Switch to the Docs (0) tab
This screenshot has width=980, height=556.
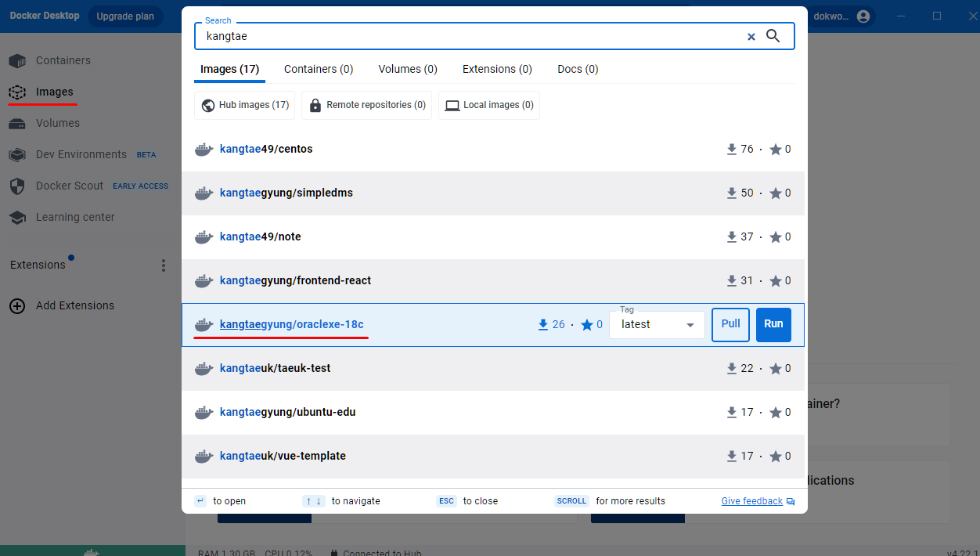[578, 69]
